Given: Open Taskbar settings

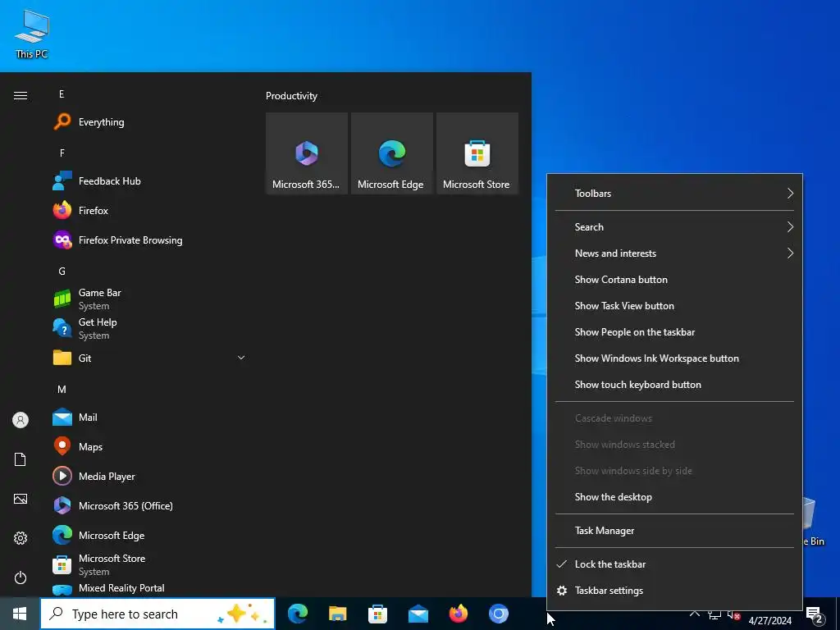Looking at the screenshot, I should [x=674, y=591].
